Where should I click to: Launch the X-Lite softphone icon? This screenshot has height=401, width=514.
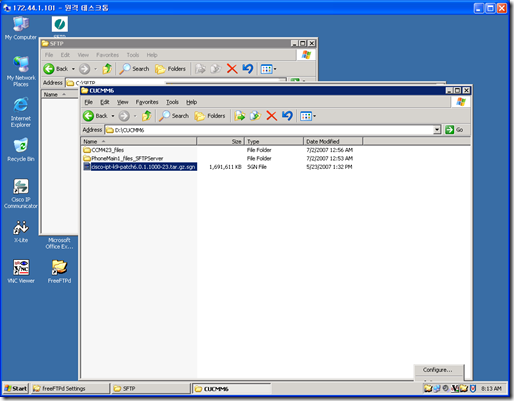(x=21, y=231)
